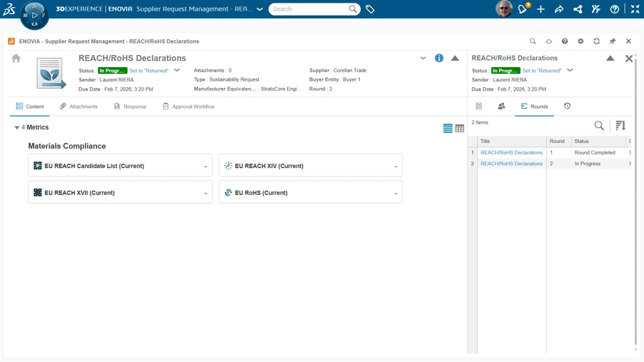Go to home via house icon
The width and height of the screenshot is (644, 362).
(16, 58)
